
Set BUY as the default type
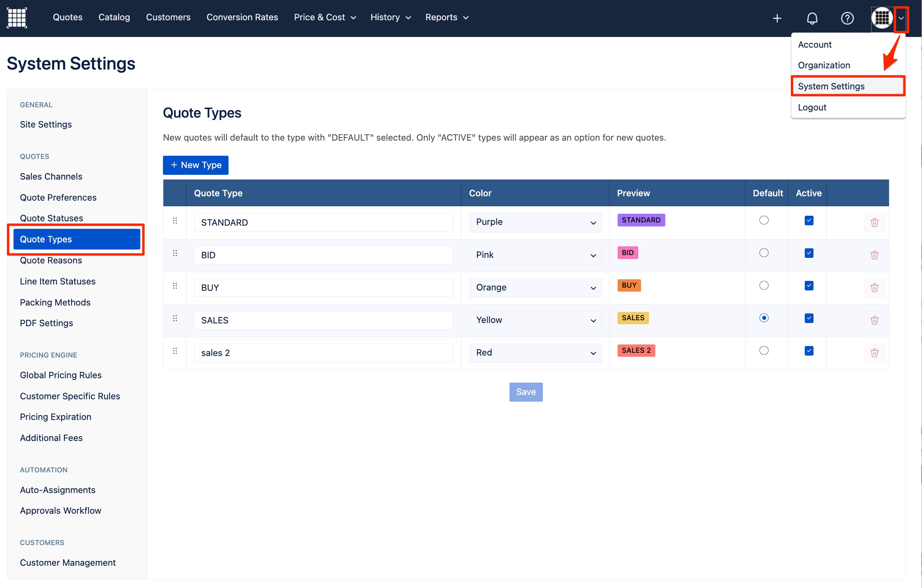click(x=764, y=285)
